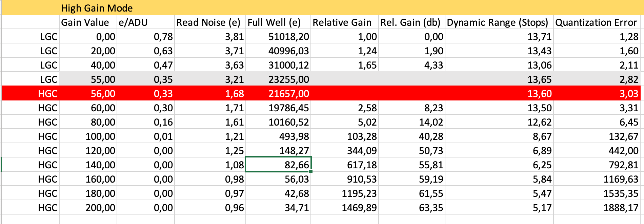Click the relative gain 344,09 cell
This screenshot has height=224, width=644.
click(345, 150)
